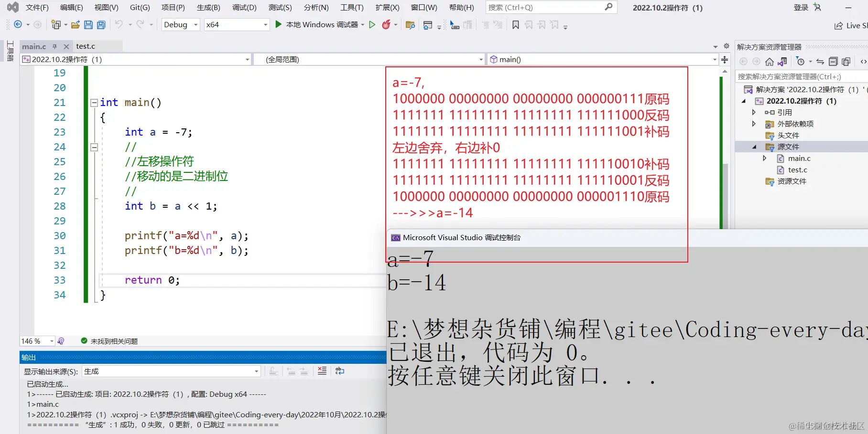Select test.c in Solution Explorer

(797, 169)
